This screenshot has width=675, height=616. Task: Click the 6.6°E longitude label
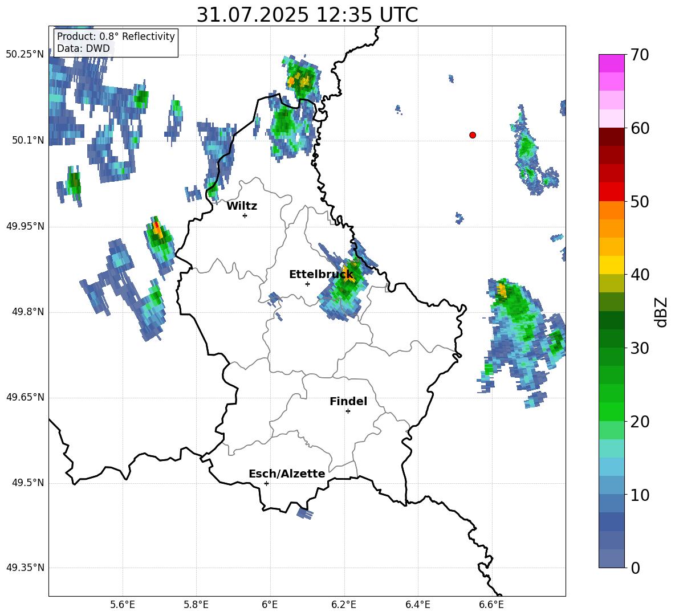coord(491,605)
